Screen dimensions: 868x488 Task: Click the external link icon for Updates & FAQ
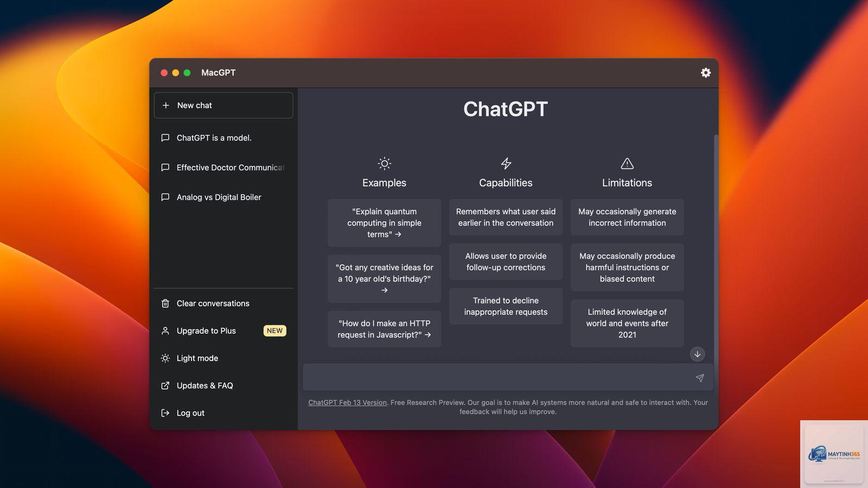pyautogui.click(x=165, y=386)
